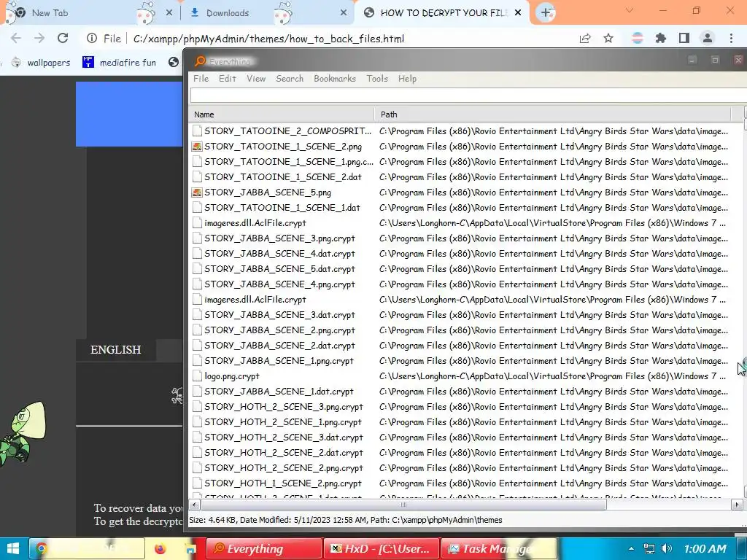747x560 pixels.
Task: Switch to Everything taskbar button
Action: tap(263, 548)
